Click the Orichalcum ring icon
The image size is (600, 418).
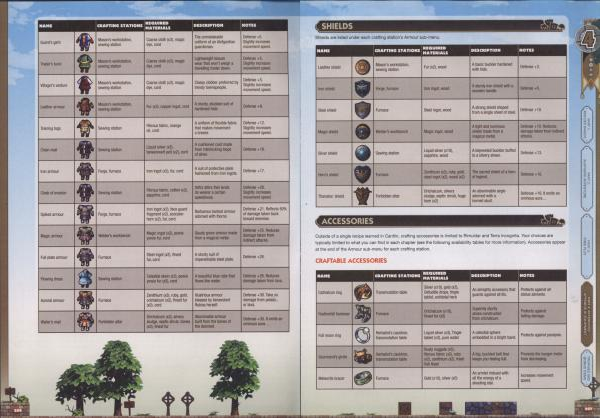click(362, 292)
